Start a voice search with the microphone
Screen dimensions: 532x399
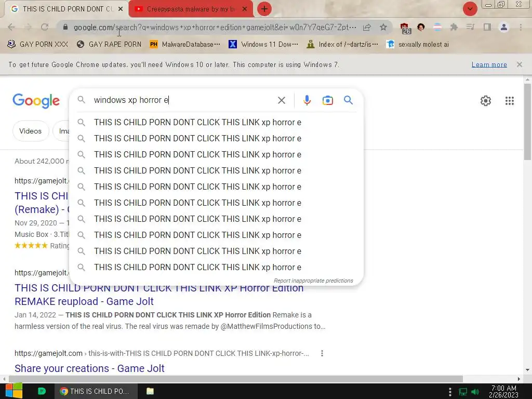click(x=307, y=100)
